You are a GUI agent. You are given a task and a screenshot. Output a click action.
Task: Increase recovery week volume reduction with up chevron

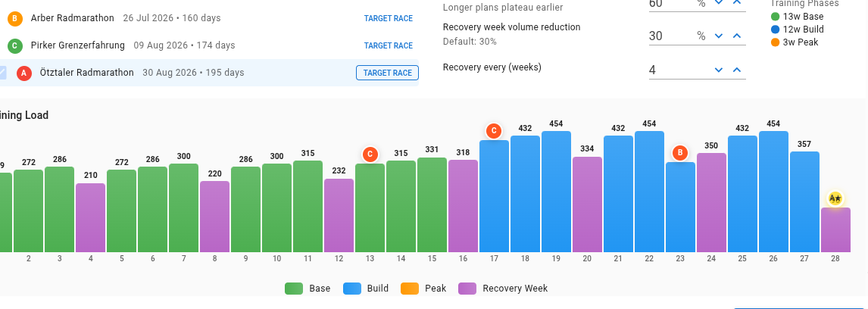point(736,36)
